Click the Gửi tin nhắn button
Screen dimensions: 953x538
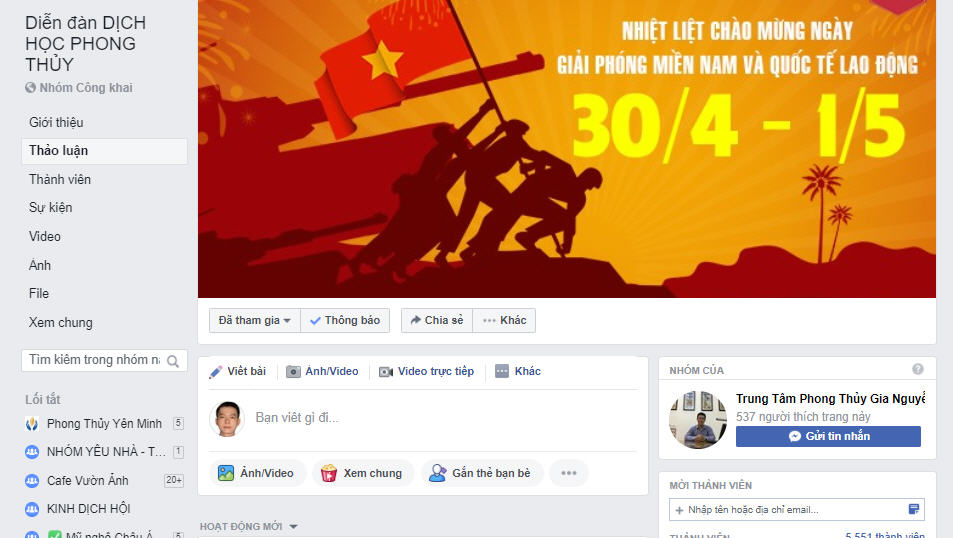[828, 436]
